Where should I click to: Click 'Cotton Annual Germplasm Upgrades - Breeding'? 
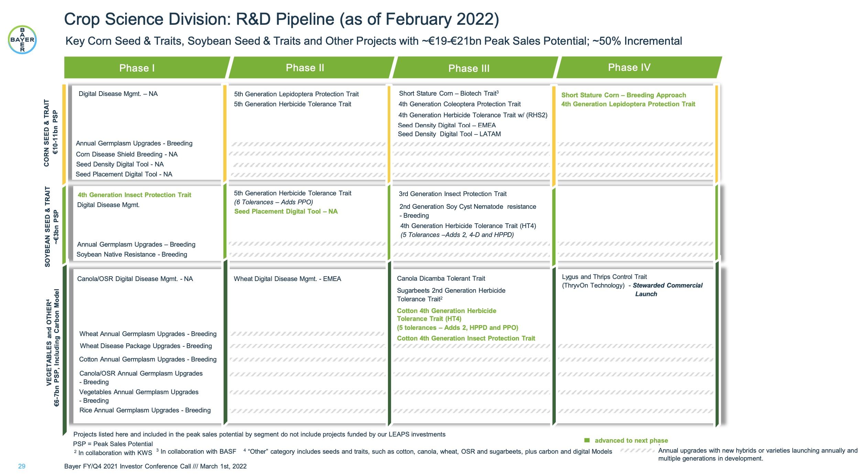pyautogui.click(x=148, y=359)
